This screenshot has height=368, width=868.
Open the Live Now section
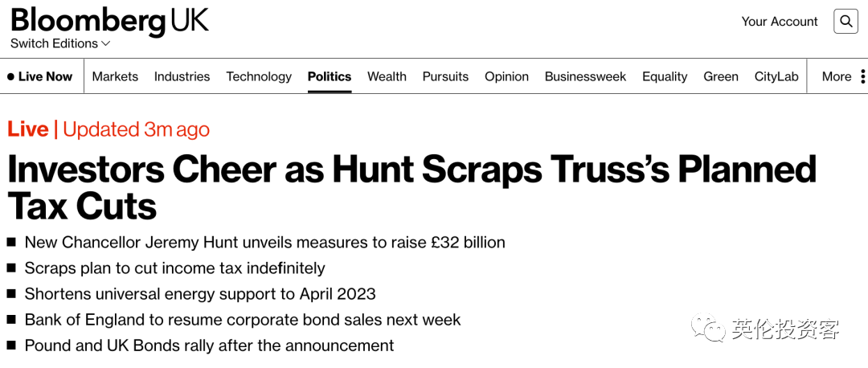40,76
